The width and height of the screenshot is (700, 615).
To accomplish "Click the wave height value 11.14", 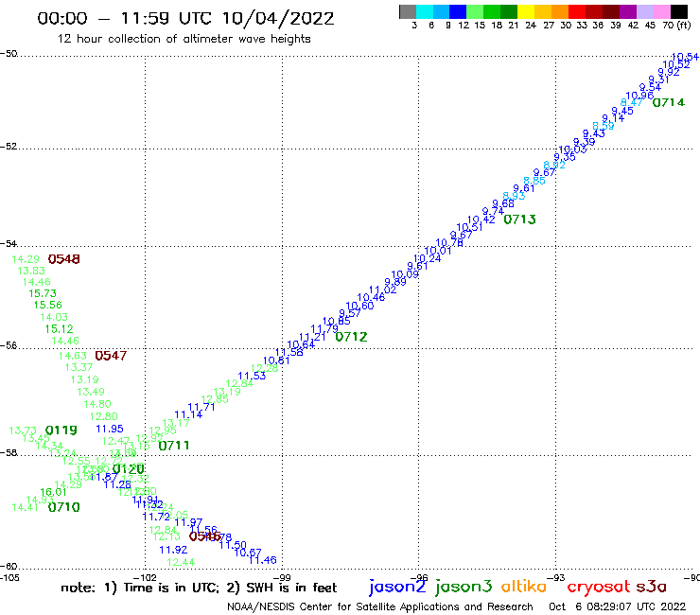I will pyautogui.click(x=188, y=414).
